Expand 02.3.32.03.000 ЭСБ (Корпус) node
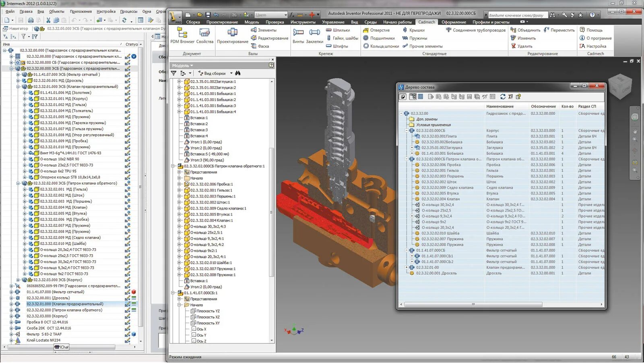 pos(18,280)
